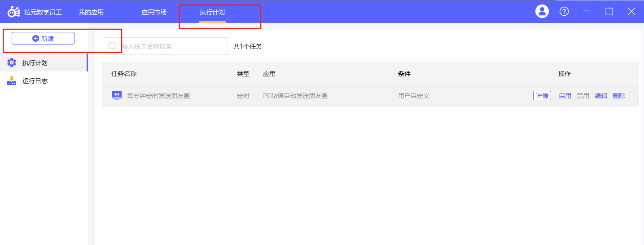Click the 任务名称 column header
Viewport: 644px width, 245px height.
click(124, 74)
